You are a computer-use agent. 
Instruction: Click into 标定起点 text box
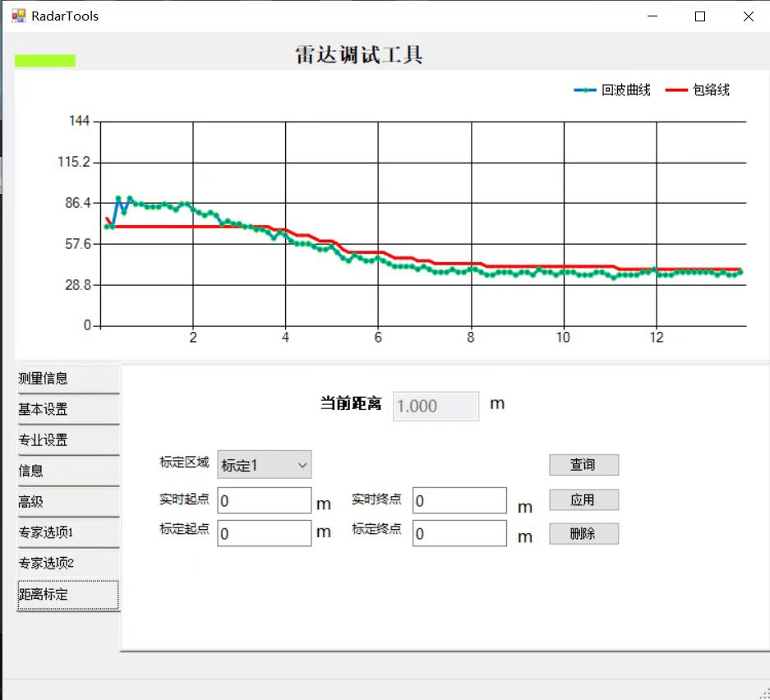tap(264, 533)
